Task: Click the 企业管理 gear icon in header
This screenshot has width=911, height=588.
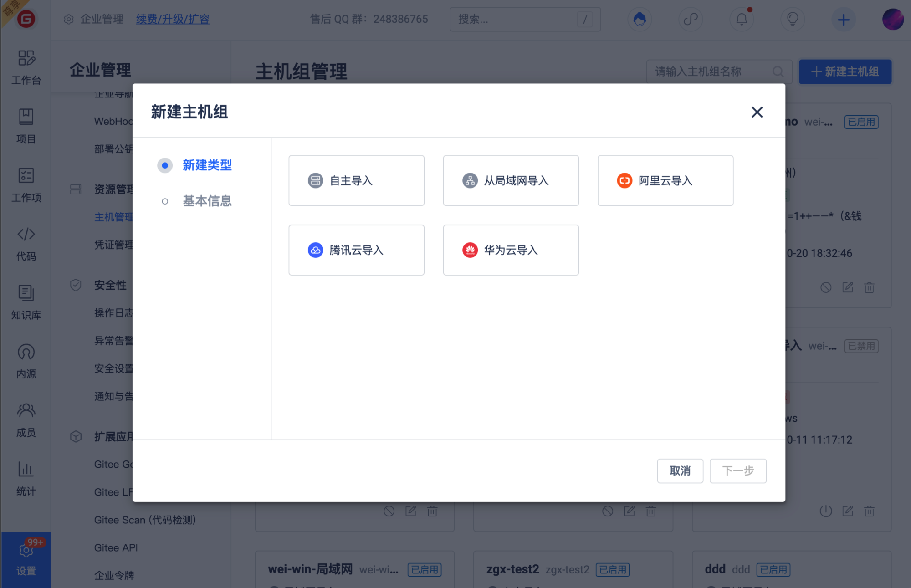Action: pyautogui.click(x=69, y=19)
